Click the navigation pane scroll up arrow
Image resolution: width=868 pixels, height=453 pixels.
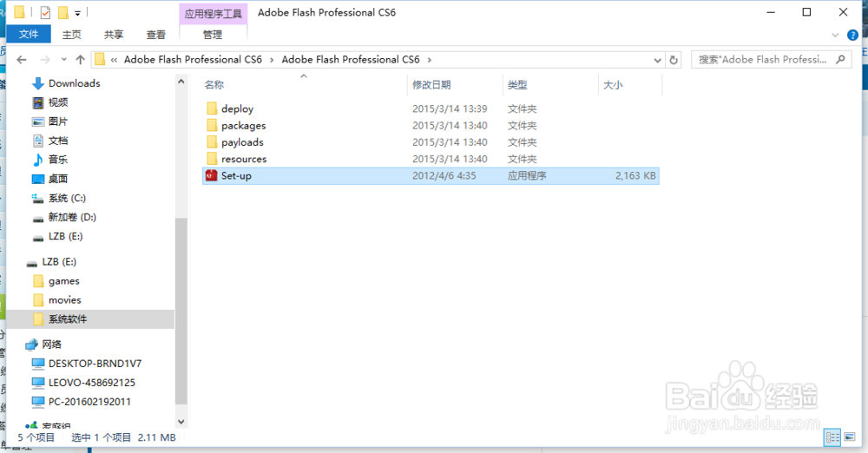coord(181,82)
